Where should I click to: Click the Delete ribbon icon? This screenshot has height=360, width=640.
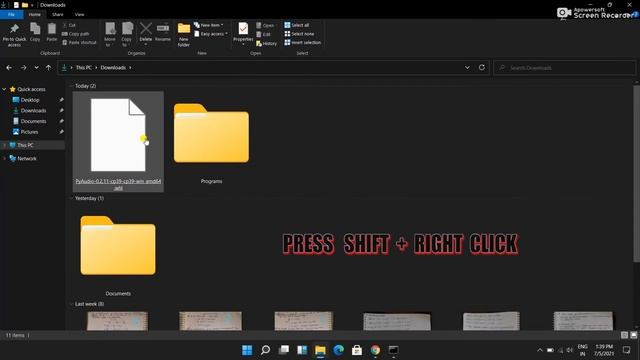pos(146,32)
